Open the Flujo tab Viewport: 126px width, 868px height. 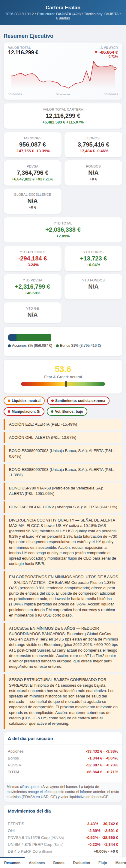[103, 863]
